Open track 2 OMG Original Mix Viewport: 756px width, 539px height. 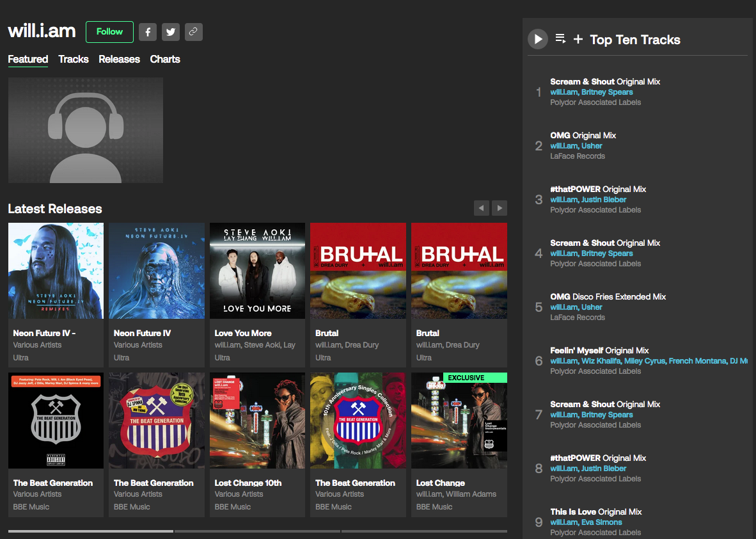tap(583, 136)
